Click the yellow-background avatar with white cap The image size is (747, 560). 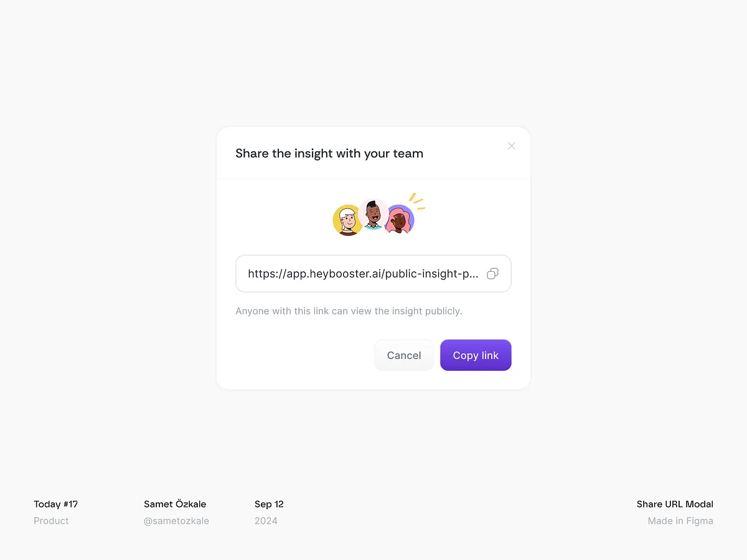click(x=347, y=220)
